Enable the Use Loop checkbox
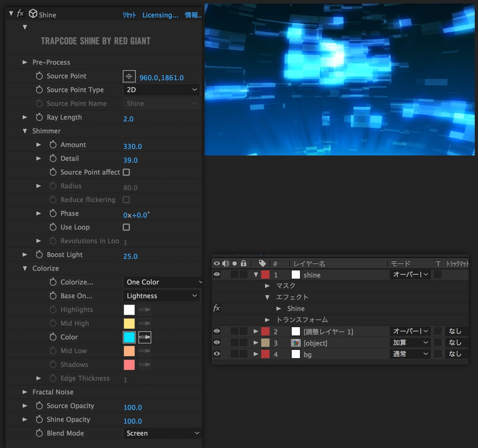 (127, 227)
